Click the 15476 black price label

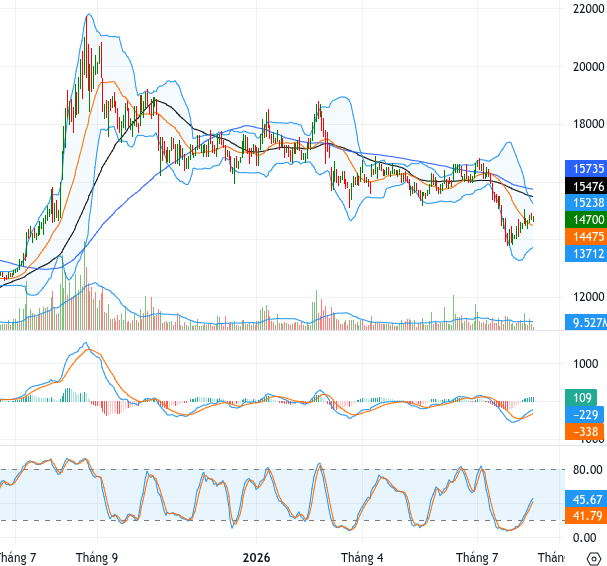[x=586, y=186]
